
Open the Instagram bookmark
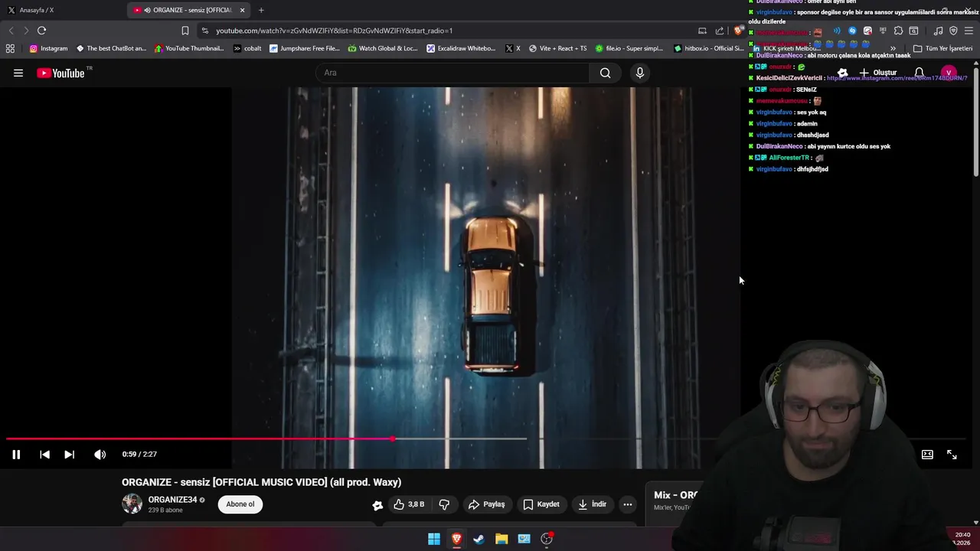48,48
